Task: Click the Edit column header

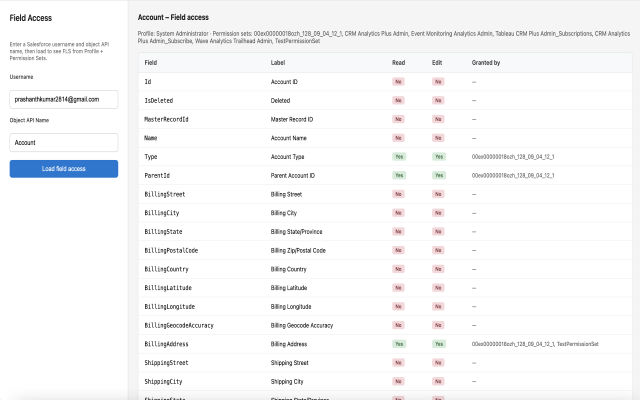Action: click(x=437, y=62)
